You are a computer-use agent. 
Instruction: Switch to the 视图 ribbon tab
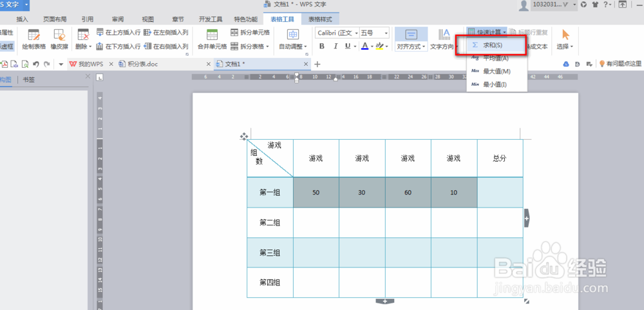pyautogui.click(x=148, y=19)
